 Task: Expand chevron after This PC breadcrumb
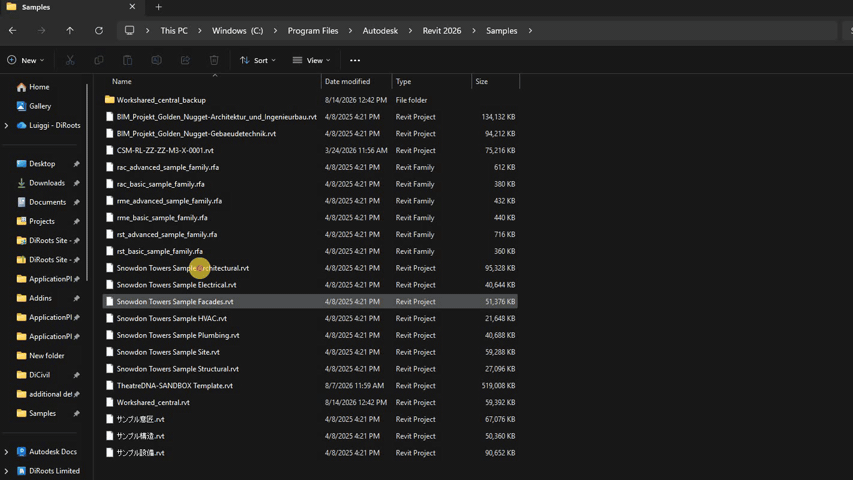tap(200, 30)
